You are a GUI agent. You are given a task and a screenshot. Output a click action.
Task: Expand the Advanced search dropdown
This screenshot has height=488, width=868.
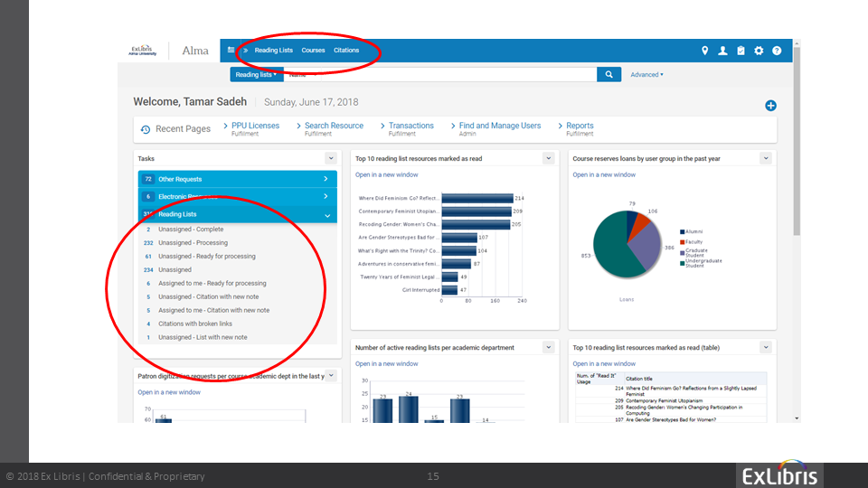646,75
